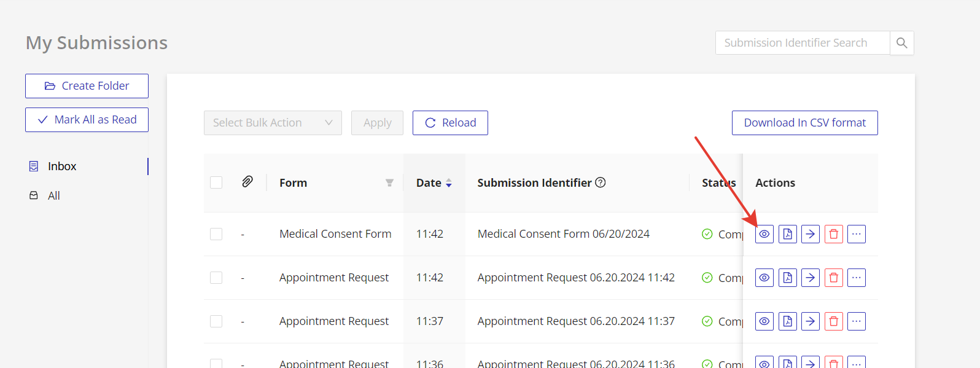The height and width of the screenshot is (368, 980).
Task: View the Medical Consent Form submission
Action: coord(764,234)
